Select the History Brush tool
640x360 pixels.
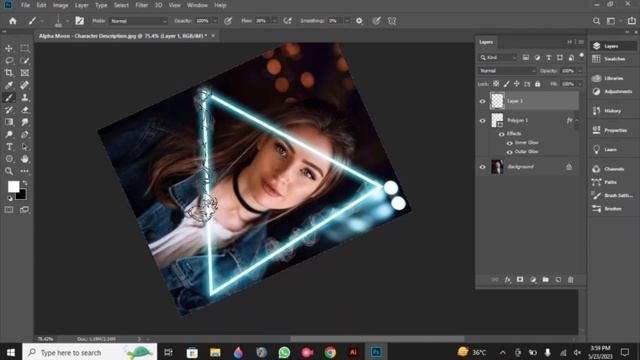coord(9,109)
